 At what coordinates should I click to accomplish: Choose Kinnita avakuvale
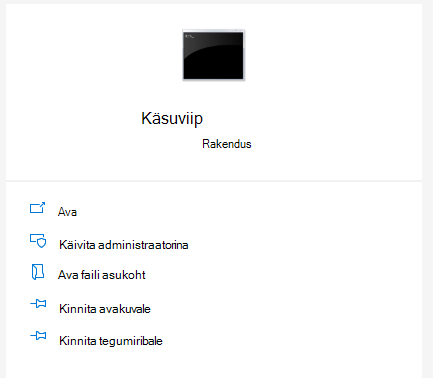coord(105,309)
